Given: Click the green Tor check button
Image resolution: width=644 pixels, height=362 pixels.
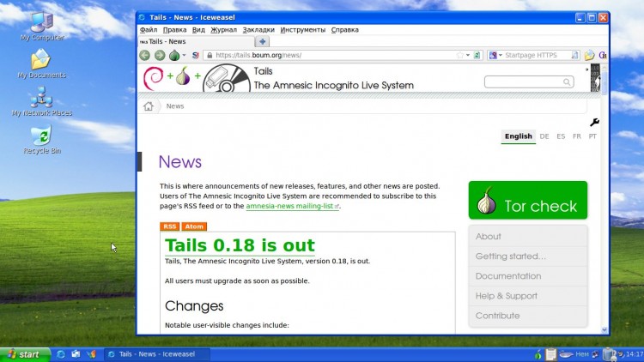Looking at the screenshot, I should click(x=528, y=200).
